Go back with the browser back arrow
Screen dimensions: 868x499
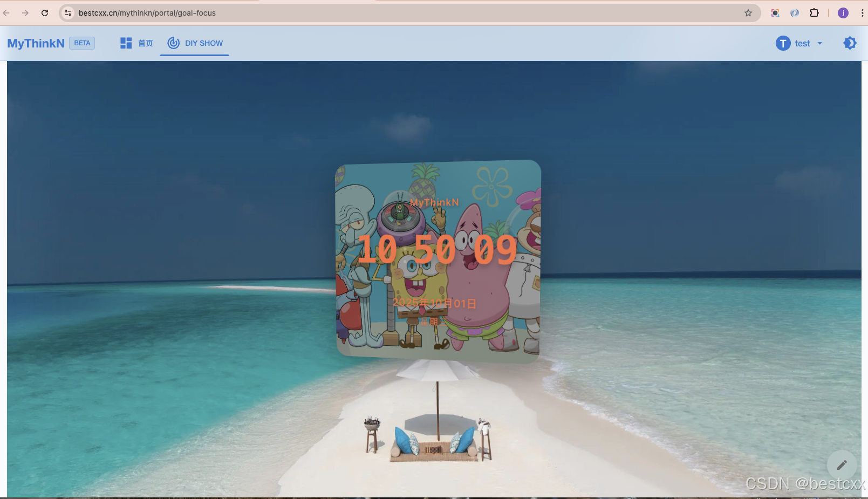6,13
